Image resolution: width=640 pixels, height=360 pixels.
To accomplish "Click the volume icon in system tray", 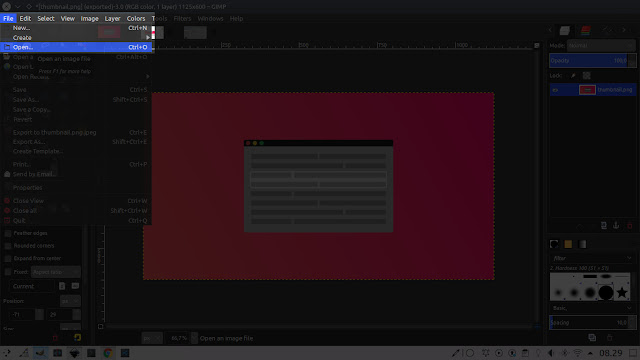I will [551, 353].
